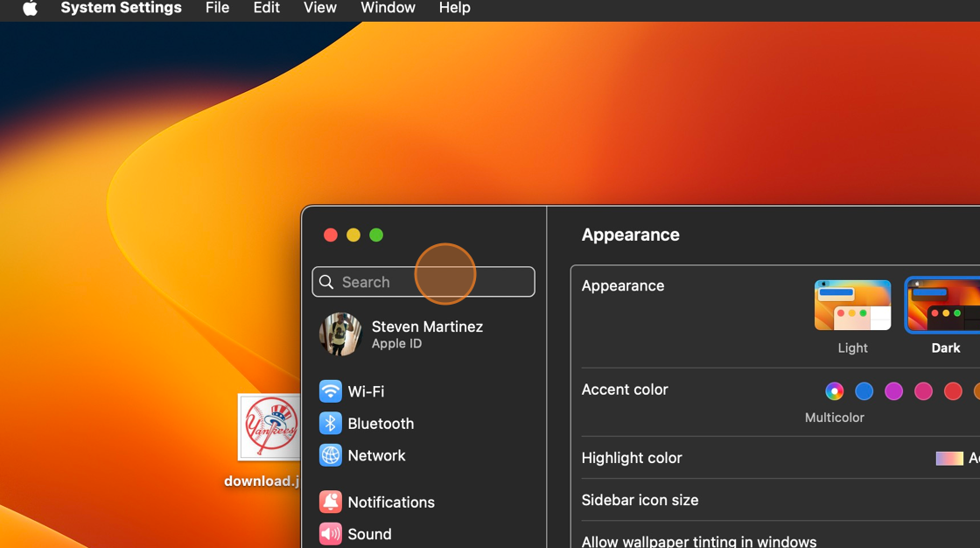980x548 pixels.
Task: Open the File menu
Action: tap(218, 8)
